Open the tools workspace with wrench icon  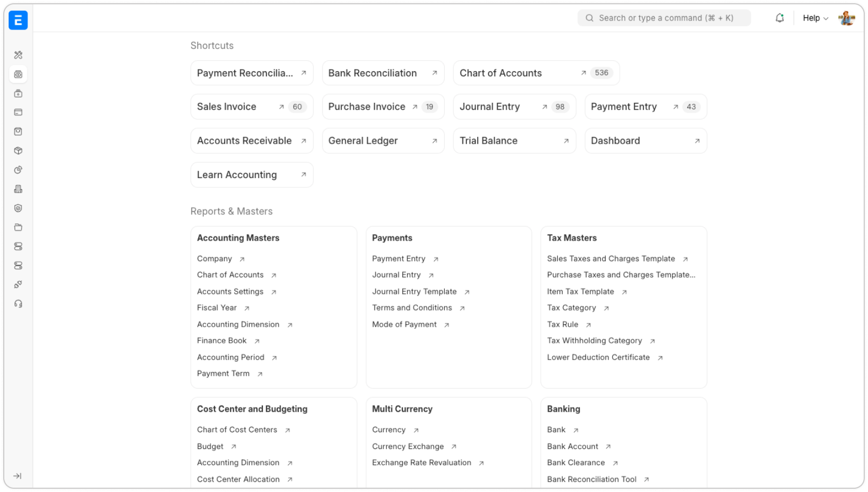18,55
